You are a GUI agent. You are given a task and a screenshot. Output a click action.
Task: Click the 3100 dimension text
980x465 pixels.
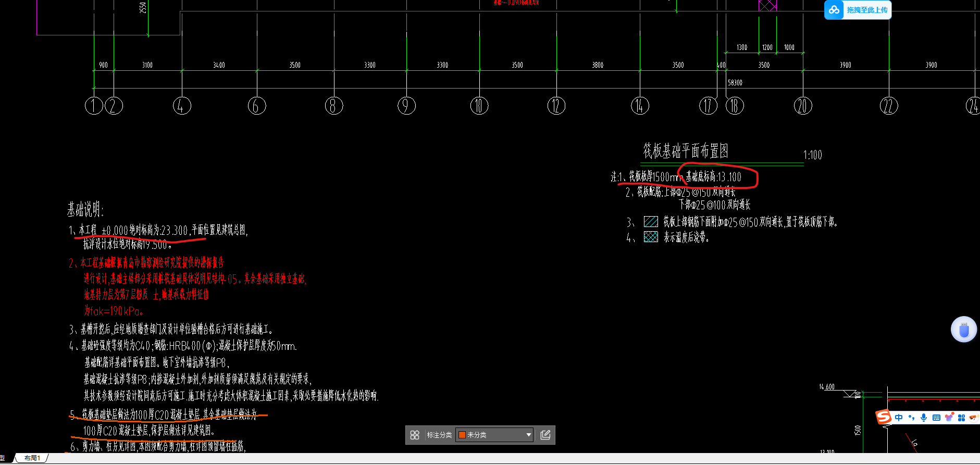[147, 65]
